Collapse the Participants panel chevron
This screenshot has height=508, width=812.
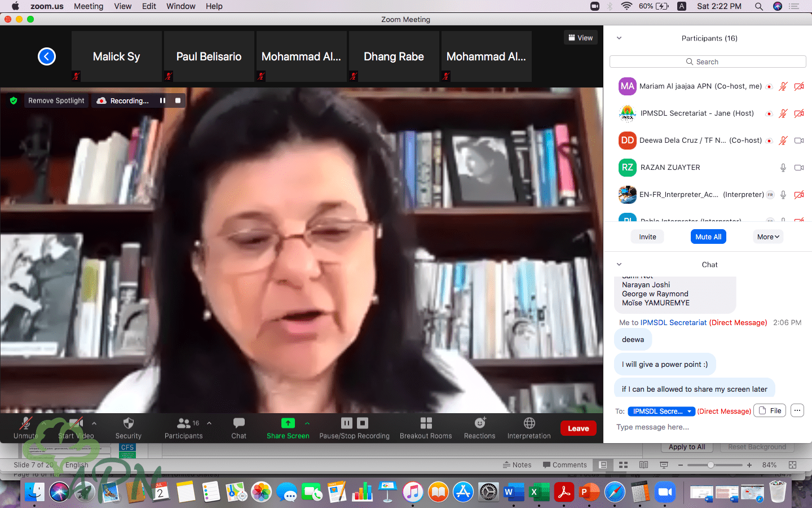[x=619, y=38]
